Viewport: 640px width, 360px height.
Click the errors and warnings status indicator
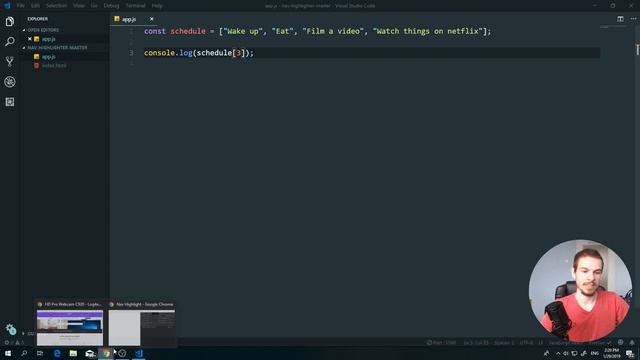(x=14, y=343)
